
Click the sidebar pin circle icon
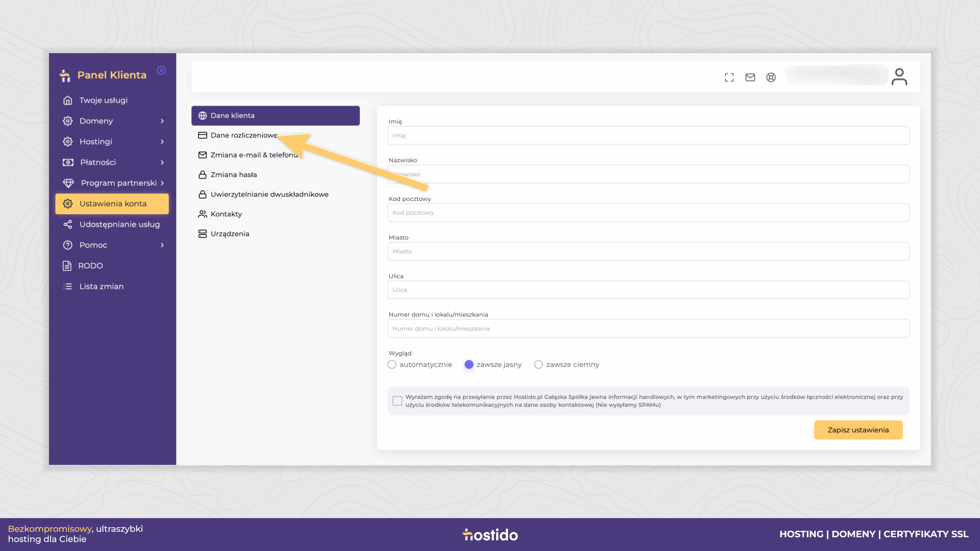click(162, 70)
